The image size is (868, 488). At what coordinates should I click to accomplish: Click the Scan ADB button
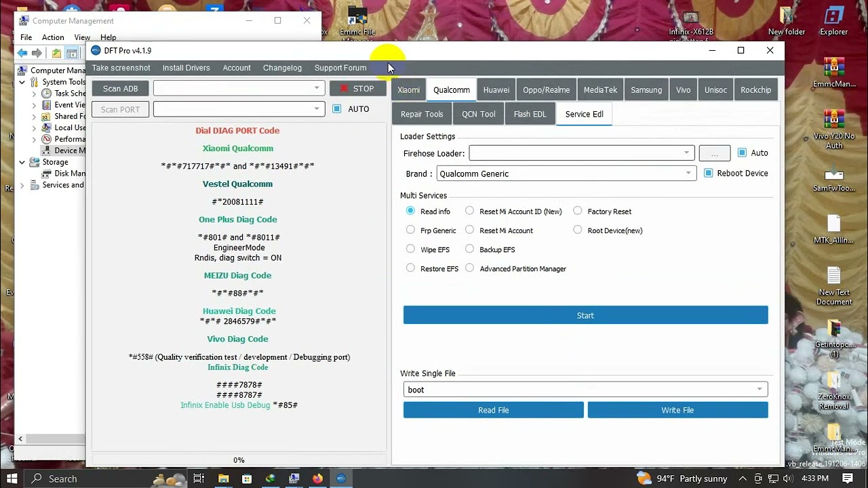[x=121, y=89]
